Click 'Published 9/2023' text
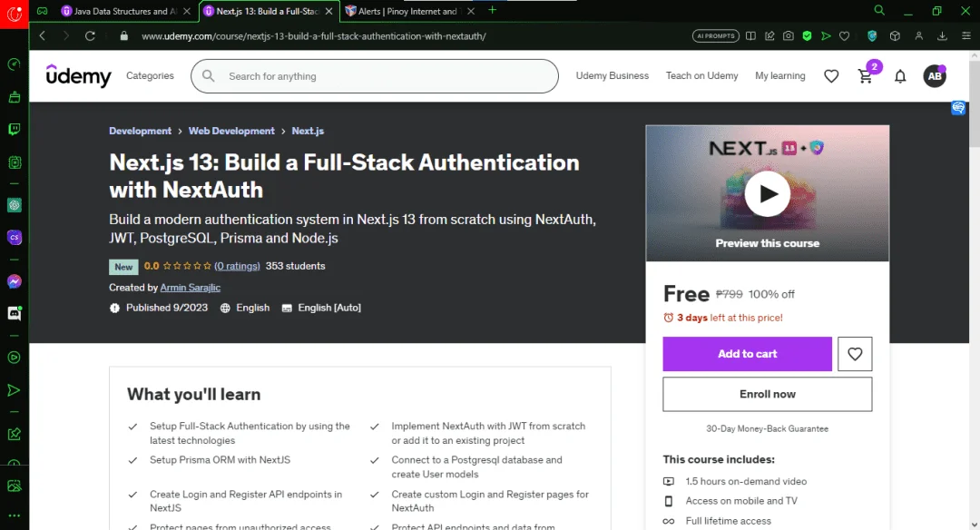This screenshot has height=530, width=980. pos(167,308)
